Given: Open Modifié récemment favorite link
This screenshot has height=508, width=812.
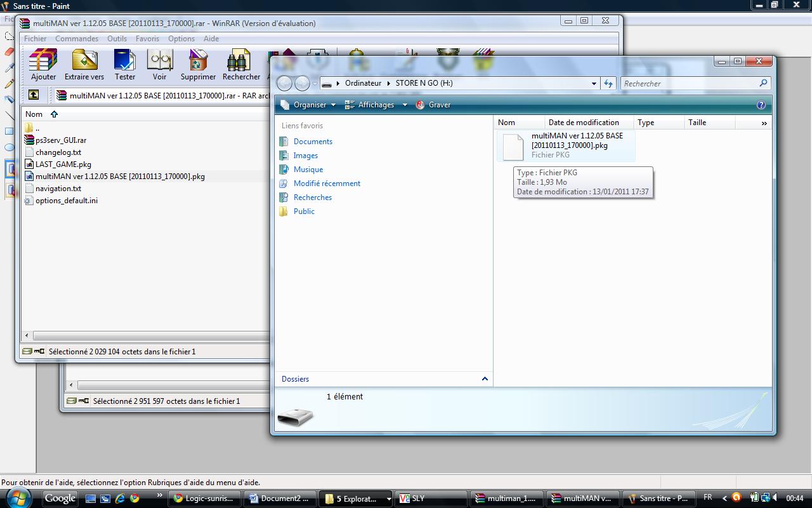Looking at the screenshot, I should point(327,184).
